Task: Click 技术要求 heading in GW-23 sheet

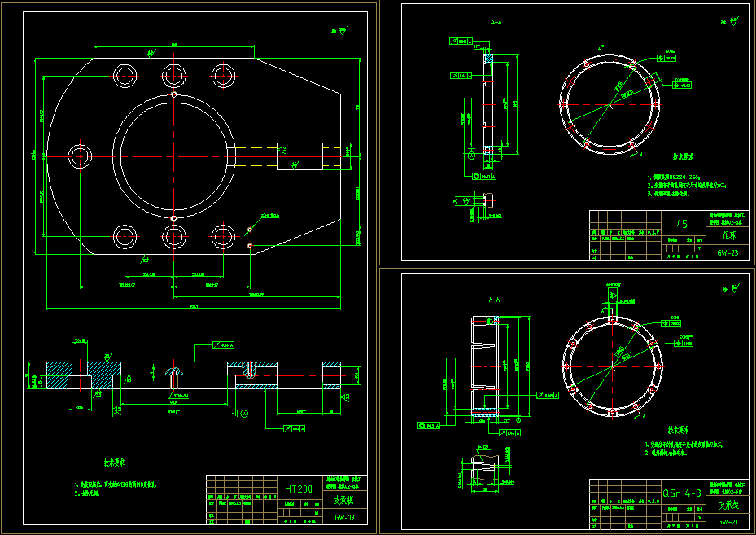Action: click(x=684, y=157)
